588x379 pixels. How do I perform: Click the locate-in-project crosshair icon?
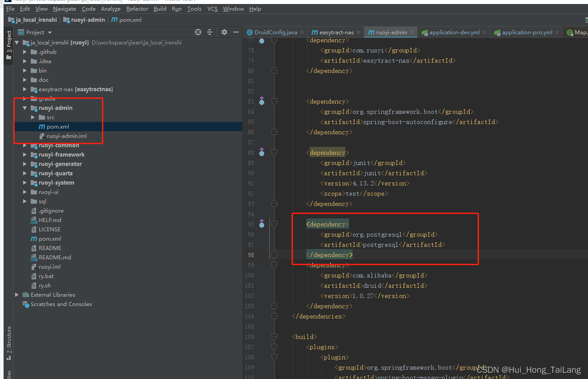point(198,32)
